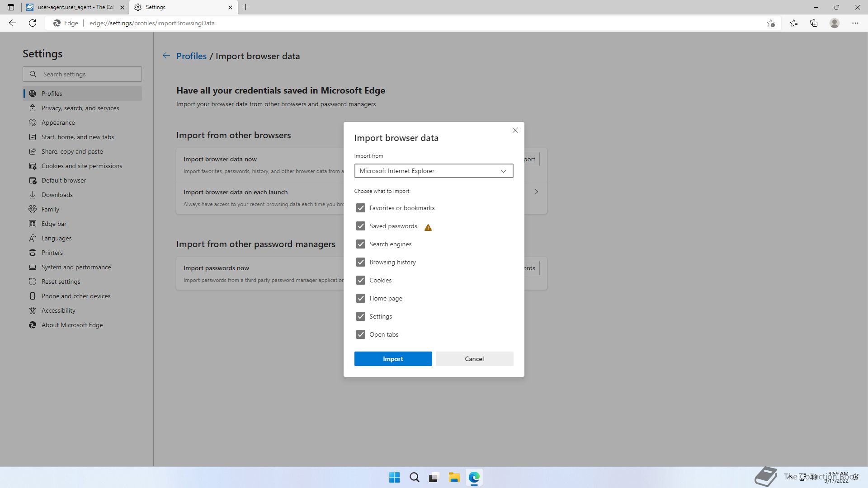This screenshot has height=488, width=868.
Task: Open Appearance settings
Action: pyautogui.click(x=82, y=122)
